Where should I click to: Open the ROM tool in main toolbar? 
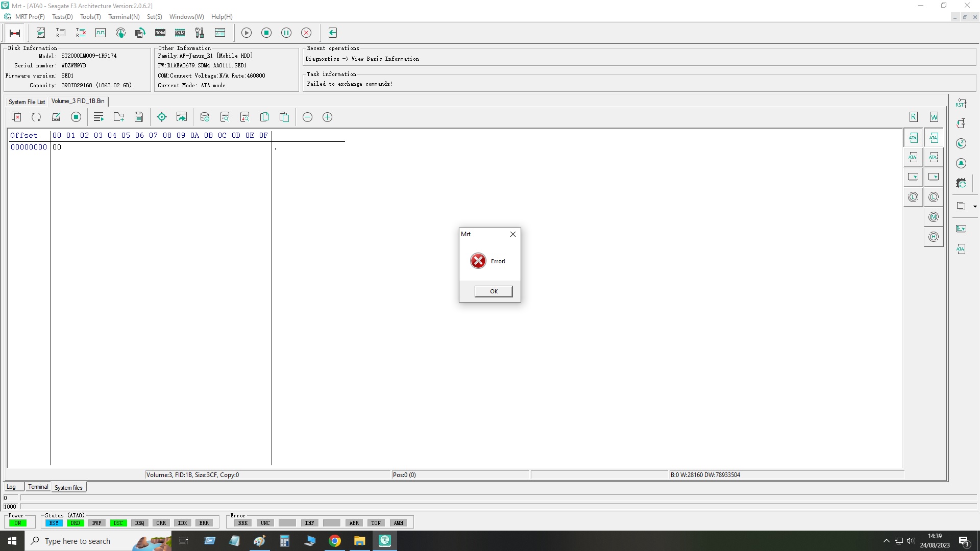coord(160,33)
